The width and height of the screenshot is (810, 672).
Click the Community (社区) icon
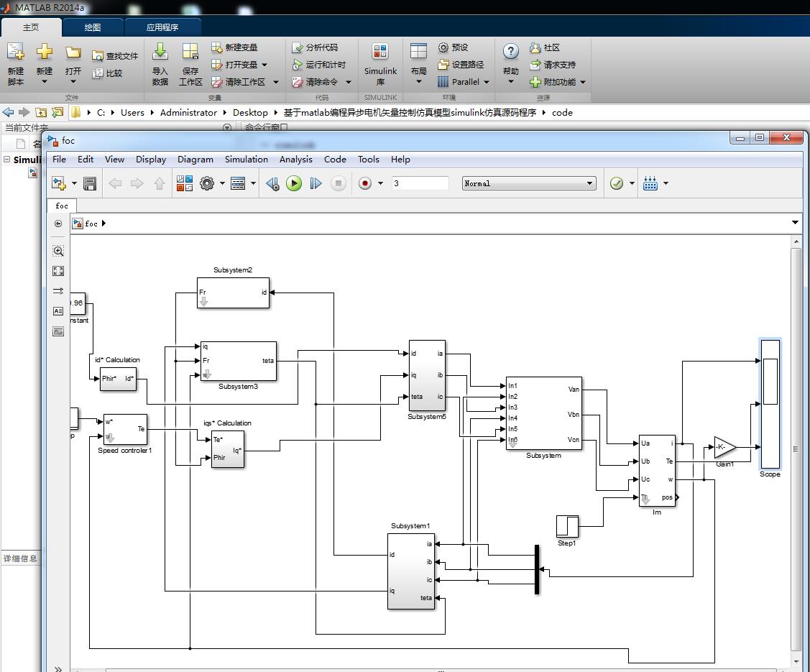(x=535, y=47)
